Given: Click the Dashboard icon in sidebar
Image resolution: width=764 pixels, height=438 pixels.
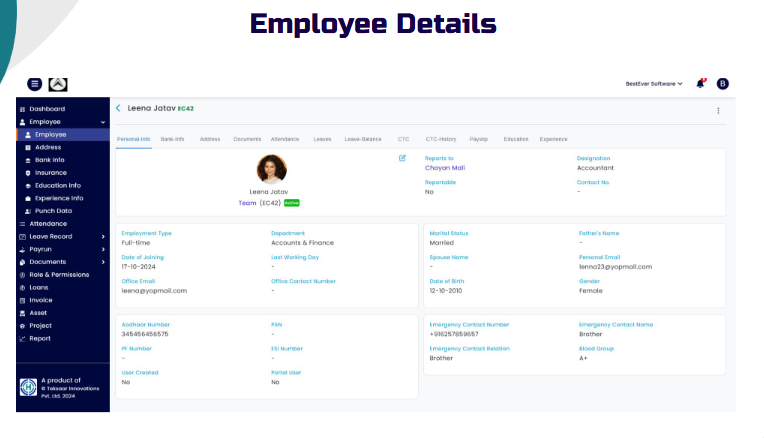Looking at the screenshot, I should (x=22, y=109).
